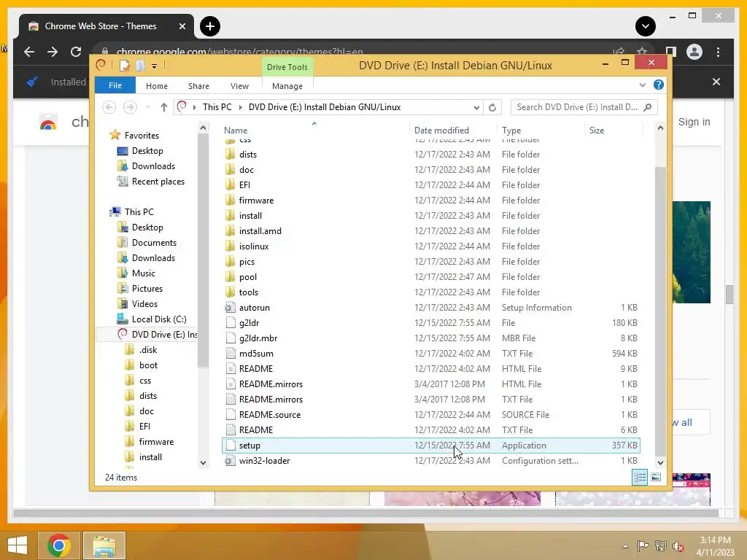Switch to the Home ribbon tab
The height and width of the screenshot is (560, 747).
coord(157,86)
